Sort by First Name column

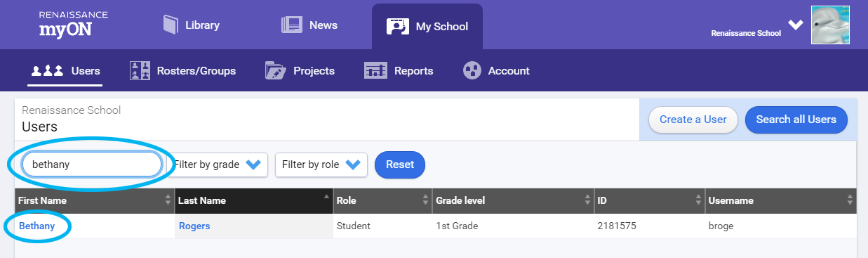(95, 201)
